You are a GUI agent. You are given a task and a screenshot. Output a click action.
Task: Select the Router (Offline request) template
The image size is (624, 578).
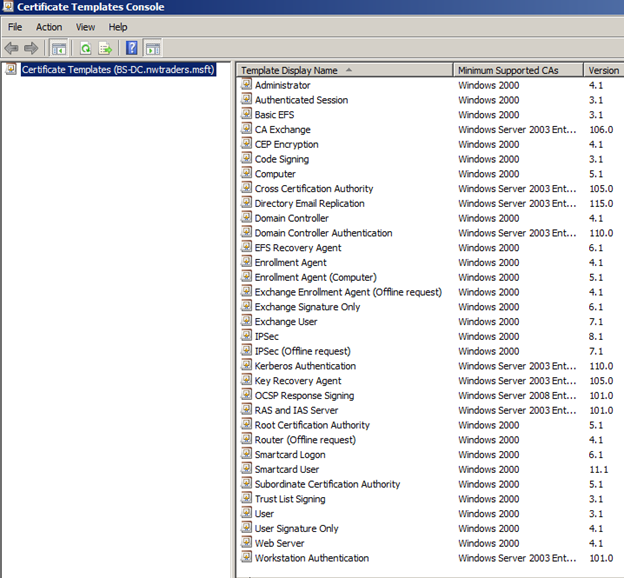305,440
